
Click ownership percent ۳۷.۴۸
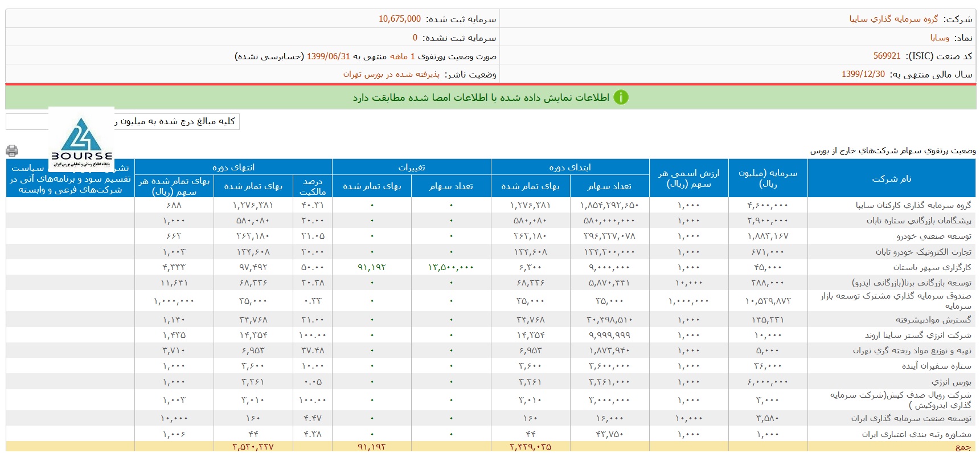pos(313,350)
